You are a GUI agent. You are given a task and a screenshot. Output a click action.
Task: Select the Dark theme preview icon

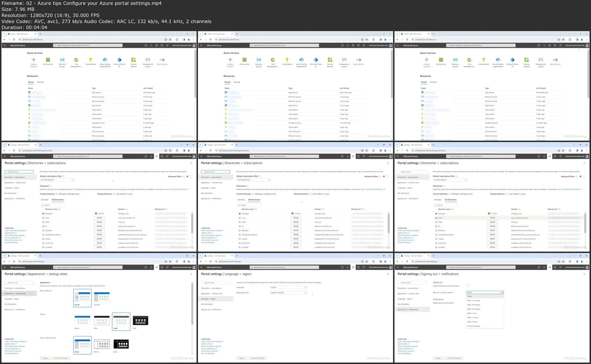[x=140, y=320]
